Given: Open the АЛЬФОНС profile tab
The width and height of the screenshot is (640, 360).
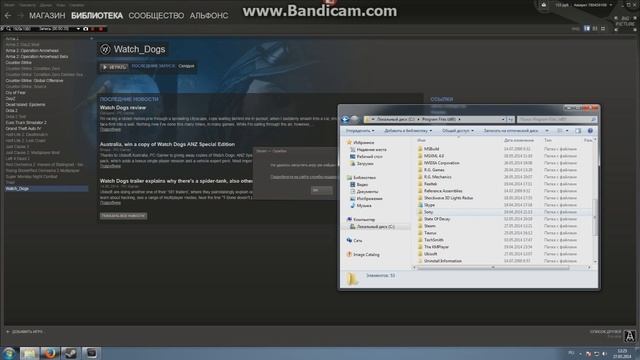Looking at the screenshot, I should tap(209, 16).
